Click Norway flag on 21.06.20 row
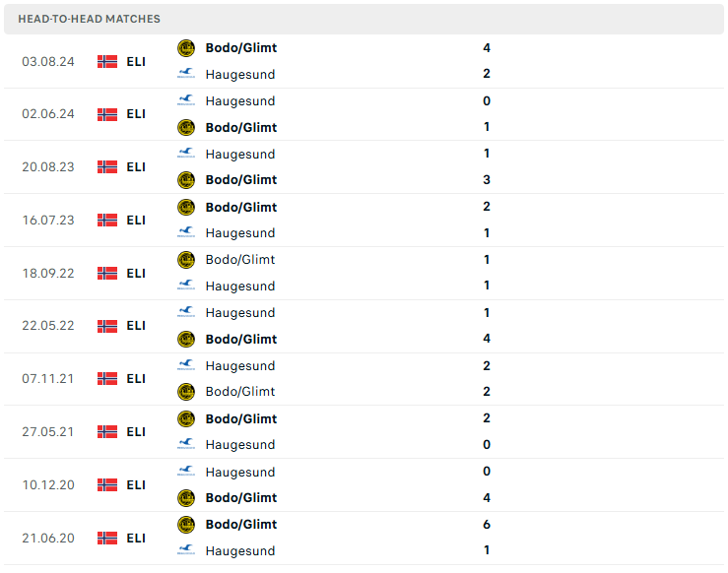This screenshot has height=573, width=728. [x=107, y=539]
